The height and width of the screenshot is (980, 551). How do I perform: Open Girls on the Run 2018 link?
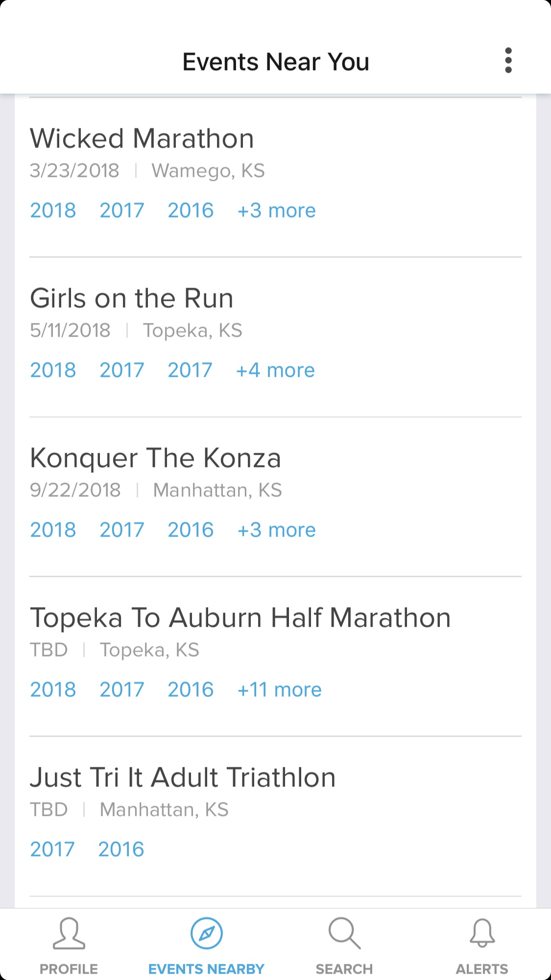click(x=53, y=370)
